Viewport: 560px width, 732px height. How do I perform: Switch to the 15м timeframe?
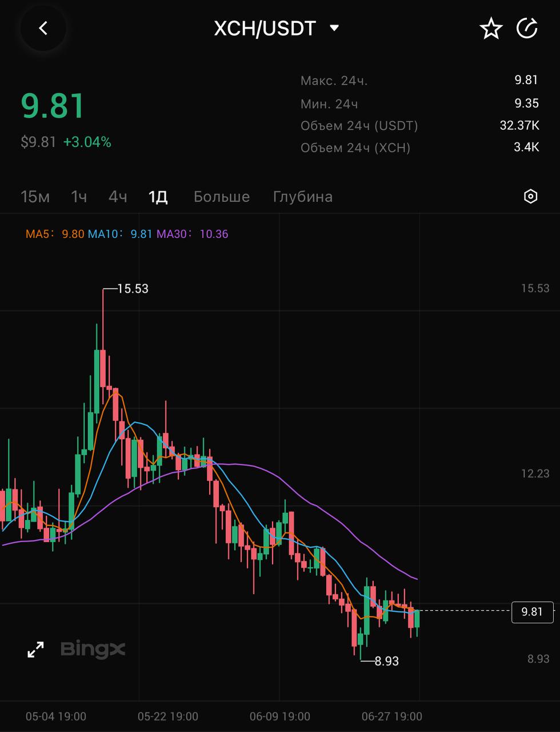(35, 197)
